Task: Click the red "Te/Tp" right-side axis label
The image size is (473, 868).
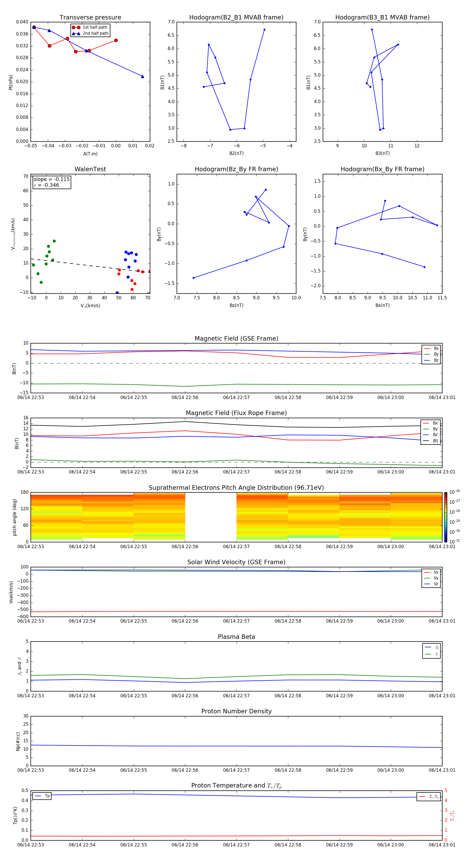Action: (x=453, y=816)
